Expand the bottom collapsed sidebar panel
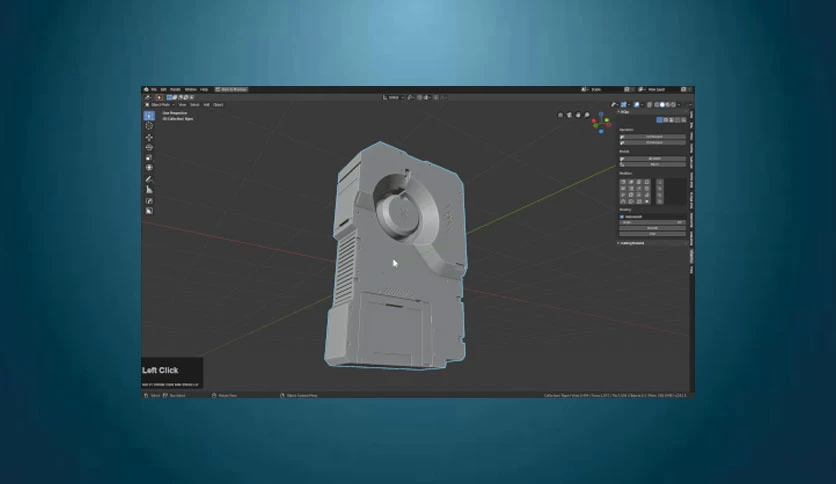The image size is (836, 484). click(653, 243)
